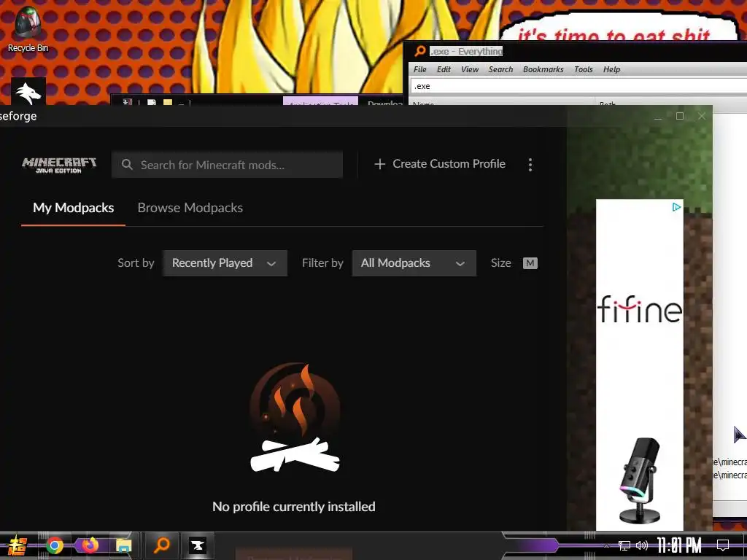Open the Search menu in Everything
Image resolution: width=747 pixels, height=560 pixels.
(x=500, y=69)
